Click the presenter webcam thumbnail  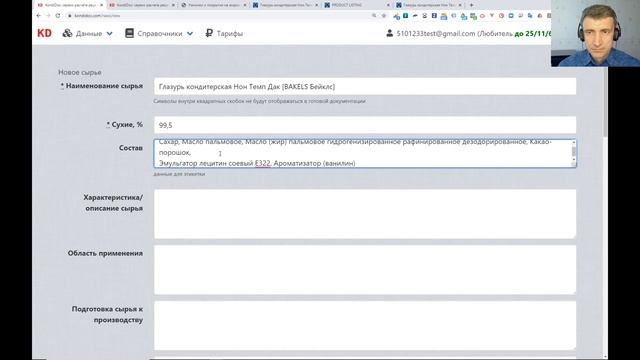point(595,33)
